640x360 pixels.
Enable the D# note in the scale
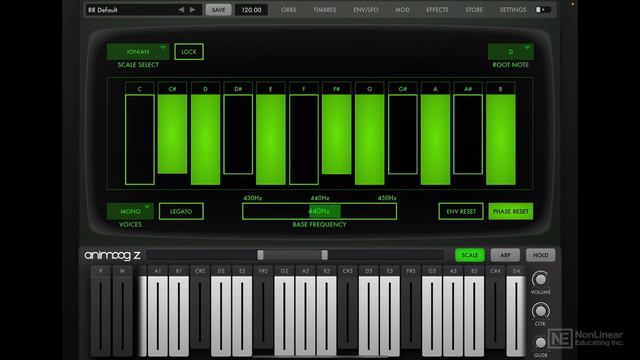(238, 134)
